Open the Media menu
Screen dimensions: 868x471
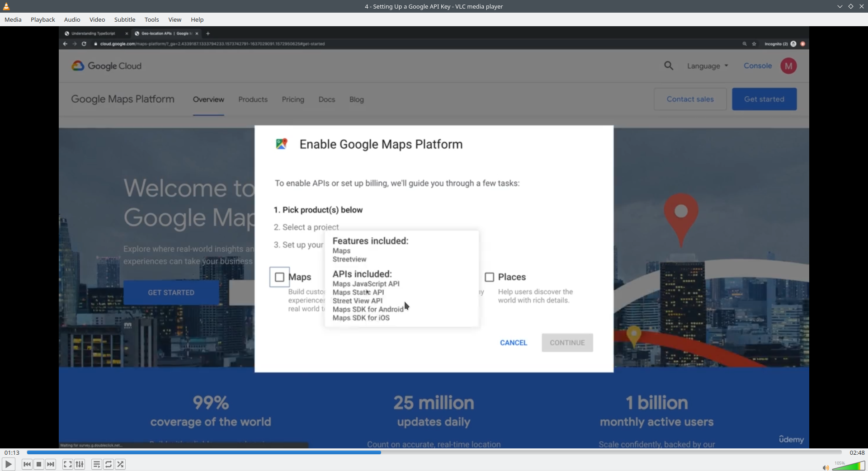[13, 19]
